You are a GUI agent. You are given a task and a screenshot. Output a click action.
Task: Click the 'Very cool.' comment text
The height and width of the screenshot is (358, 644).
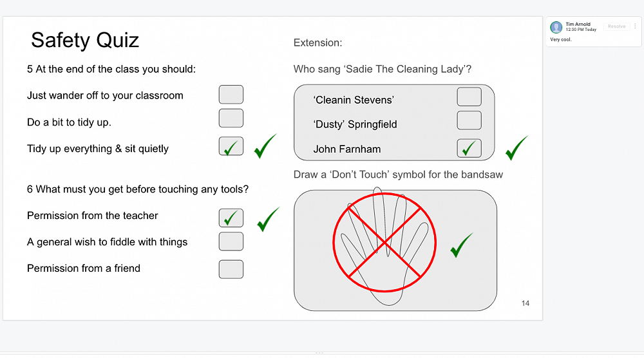coord(561,39)
